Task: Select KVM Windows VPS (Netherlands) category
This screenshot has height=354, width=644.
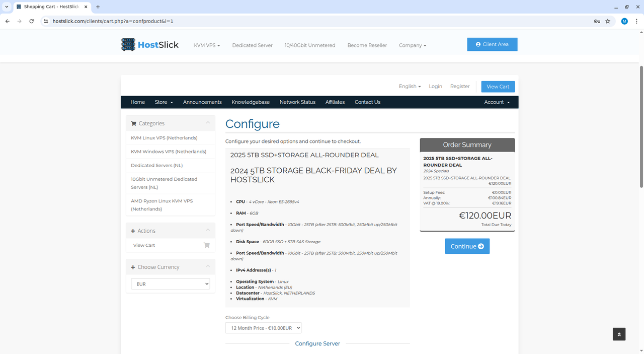Action: [x=171, y=152]
